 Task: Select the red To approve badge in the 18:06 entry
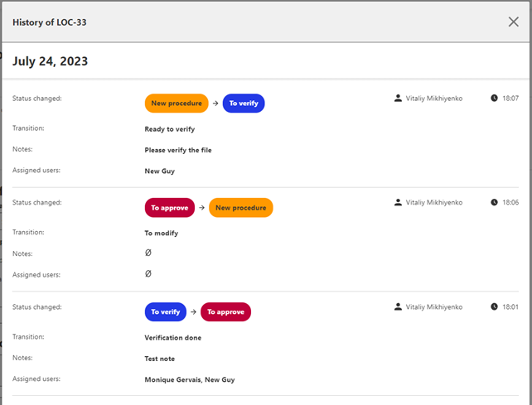click(x=170, y=208)
